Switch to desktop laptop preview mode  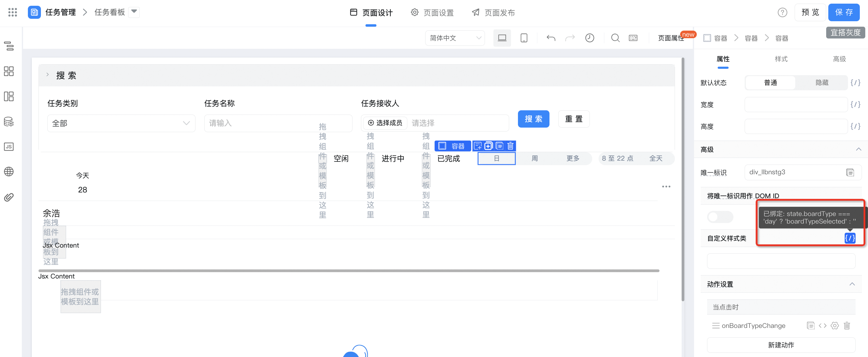click(502, 38)
